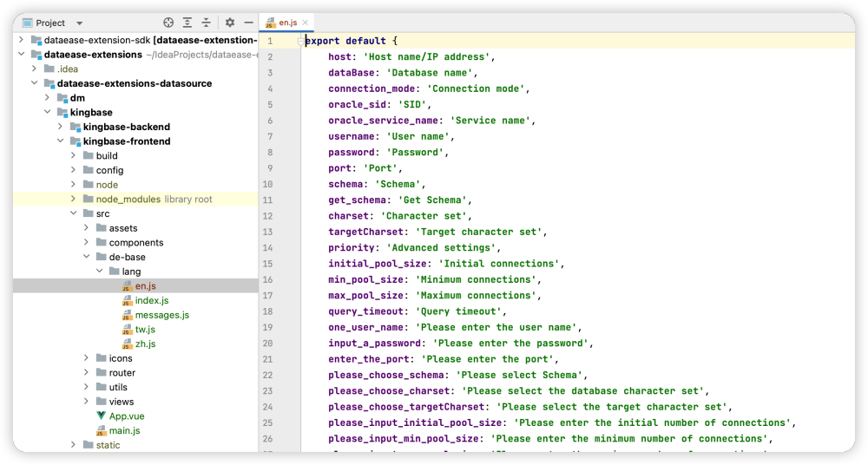Click 'Please enter the password' string
The height and width of the screenshot is (465, 868).
click(510, 344)
